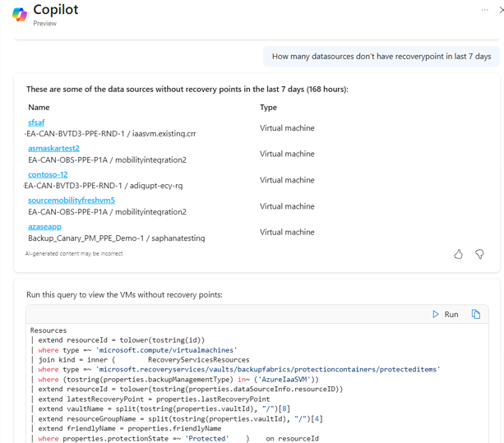Give thumbs down to the response
Viewport: 504px width, 443px height.
[x=479, y=254]
